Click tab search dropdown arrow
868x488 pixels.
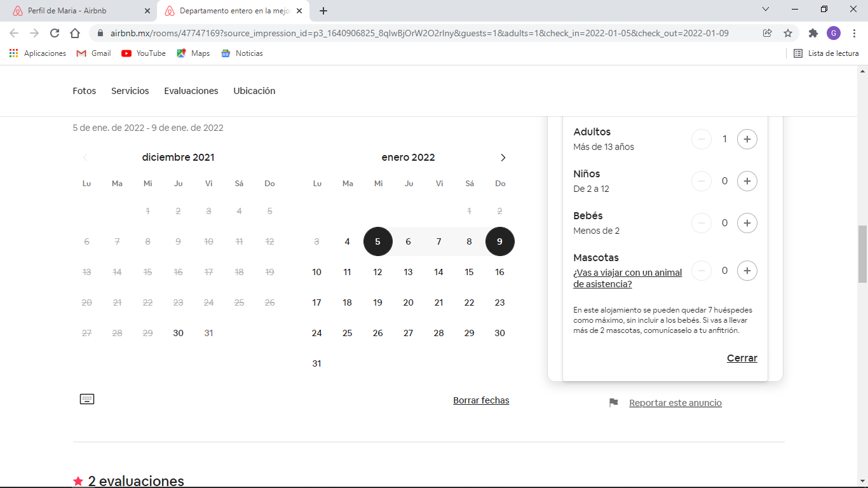pyautogui.click(x=765, y=10)
